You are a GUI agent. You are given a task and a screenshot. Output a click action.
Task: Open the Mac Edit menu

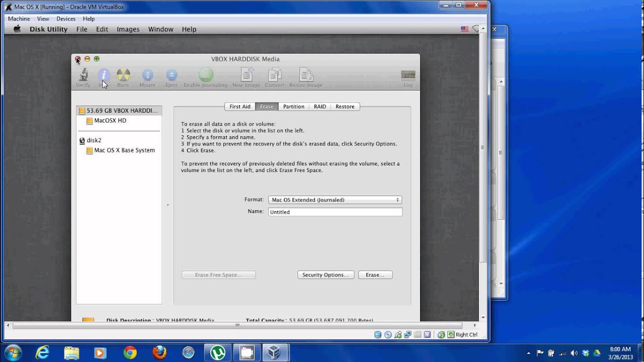[102, 29]
